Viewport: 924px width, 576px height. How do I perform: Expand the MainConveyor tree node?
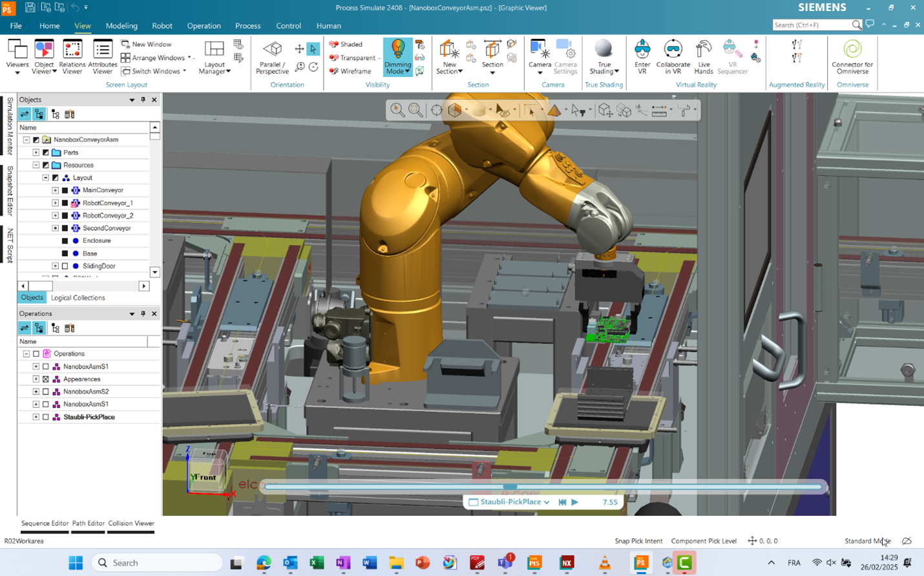(55, 190)
